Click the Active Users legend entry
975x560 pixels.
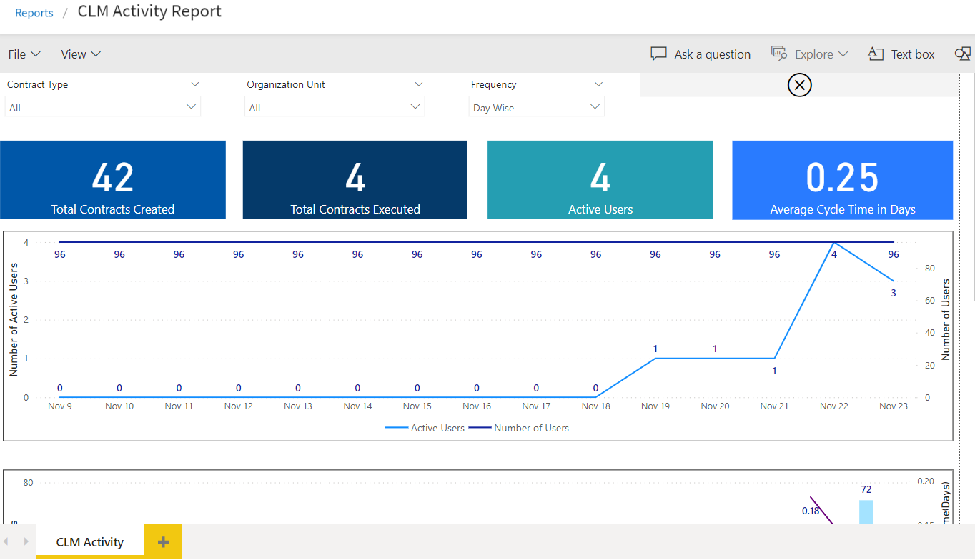tap(425, 428)
